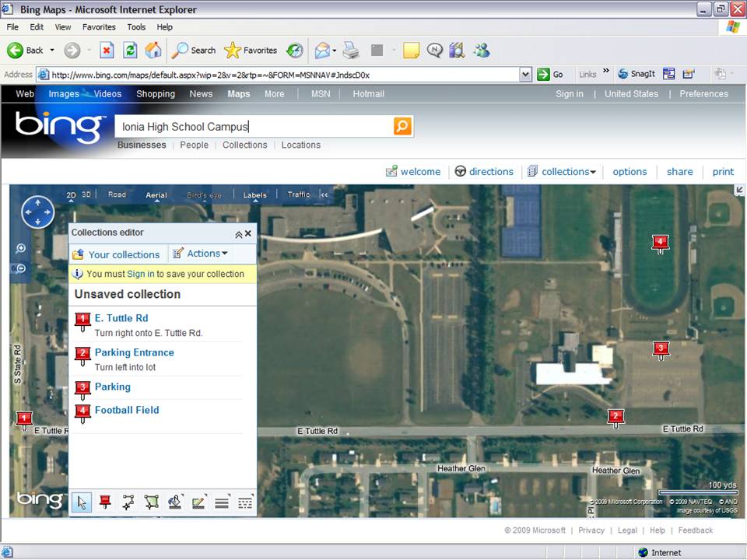Click pushpin 3 on the parking lot
747x560 pixels.
pos(661,350)
